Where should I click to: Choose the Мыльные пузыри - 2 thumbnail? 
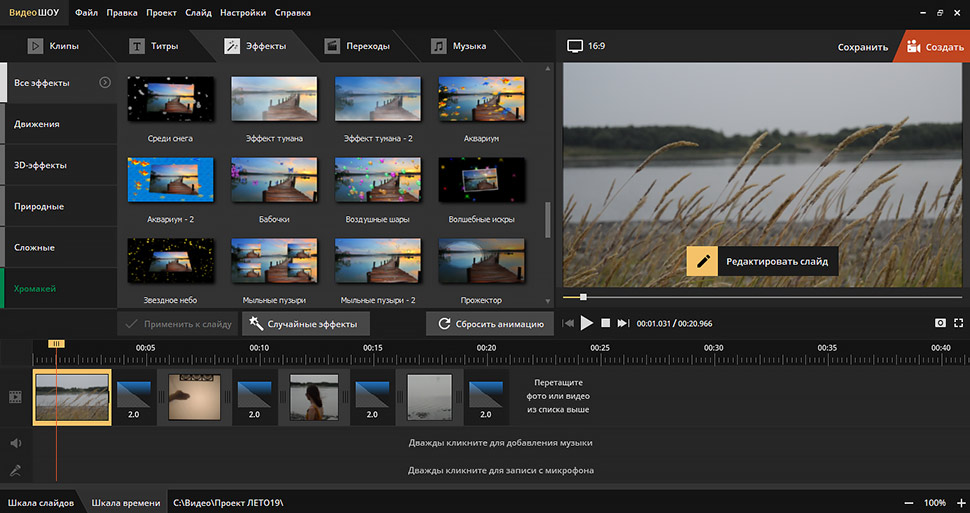click(x=378, y=261)
